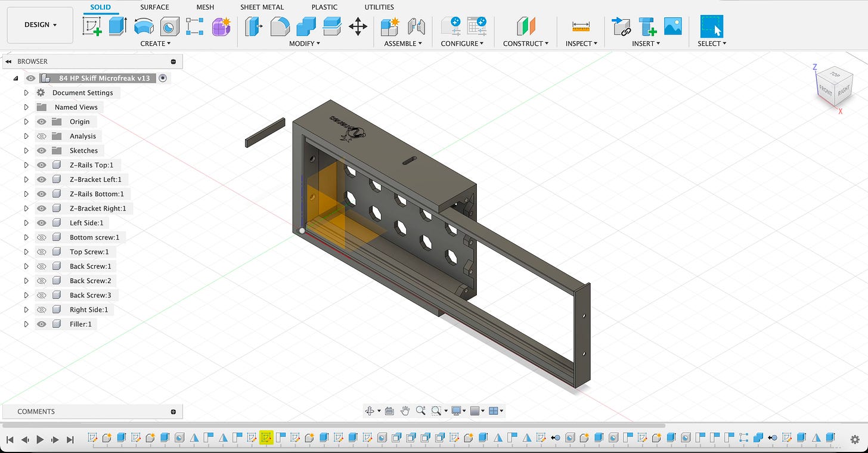Image resolution: width=868 pixels, height=453 pixels.
Task: Select the Extrude tool in Create
Action: (x=118, y=26)
